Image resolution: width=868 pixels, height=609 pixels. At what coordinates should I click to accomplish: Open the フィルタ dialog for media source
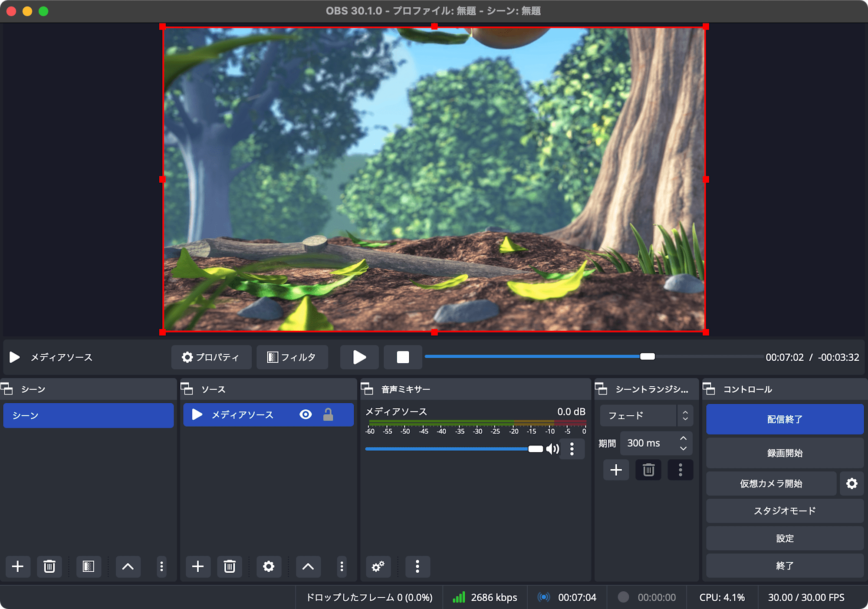pyautogui.click(x=292, y=357)
